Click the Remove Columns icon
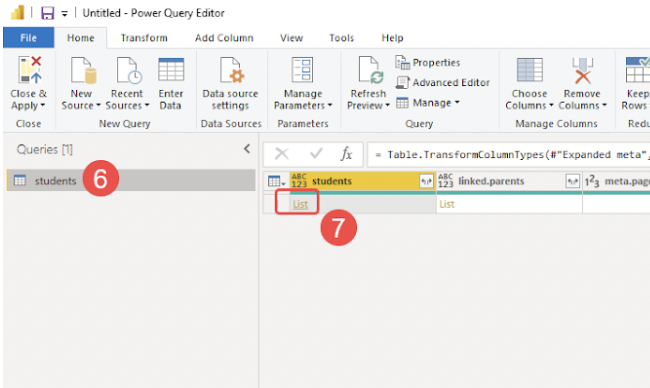 (x=582, y=70)
